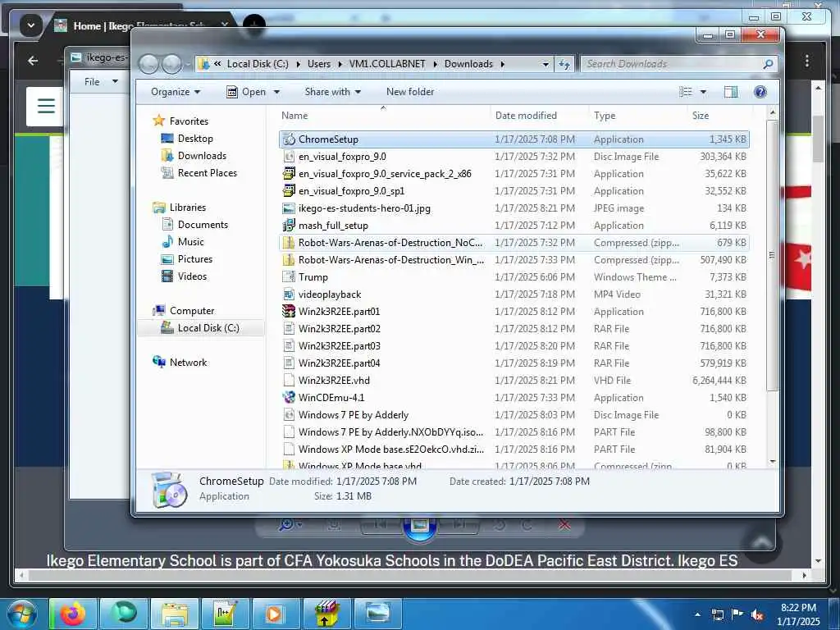Open Firefox from the taskbar

(73, 614)
